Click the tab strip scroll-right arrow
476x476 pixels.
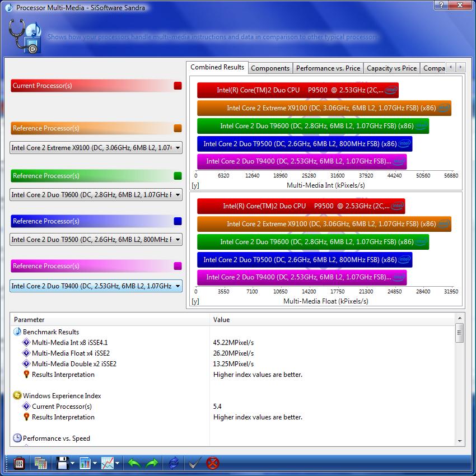tap(460, 67)
